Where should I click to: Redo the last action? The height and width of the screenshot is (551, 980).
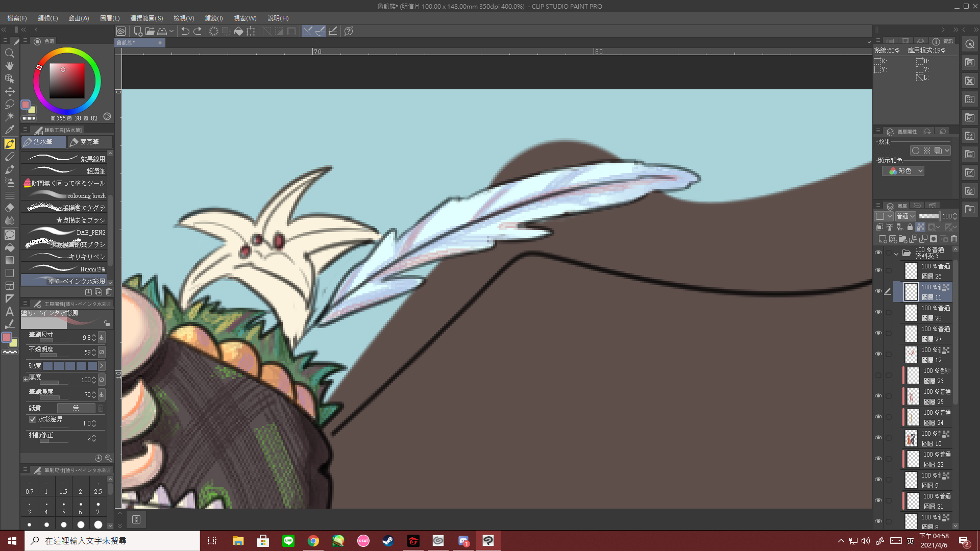click(x=198, y=31)
